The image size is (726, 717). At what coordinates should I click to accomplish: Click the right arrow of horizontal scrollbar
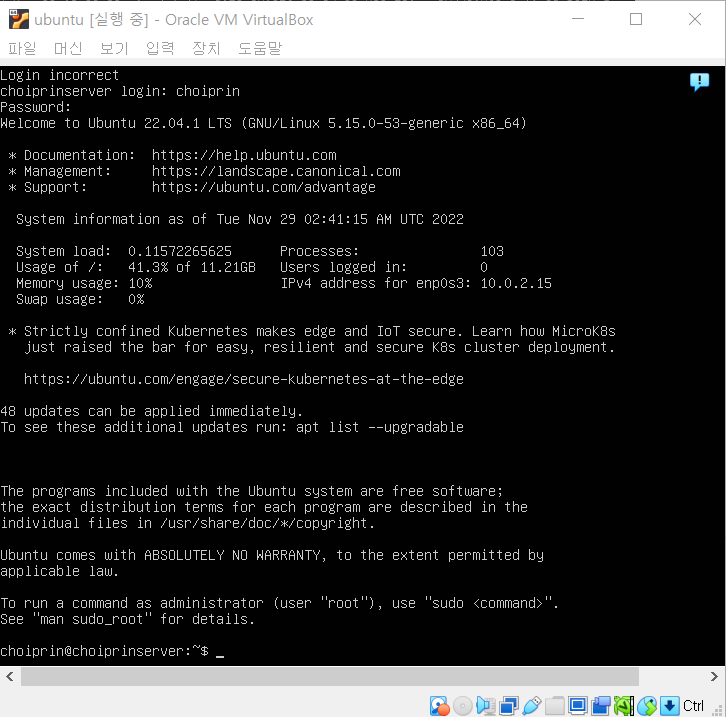point(714,677)
